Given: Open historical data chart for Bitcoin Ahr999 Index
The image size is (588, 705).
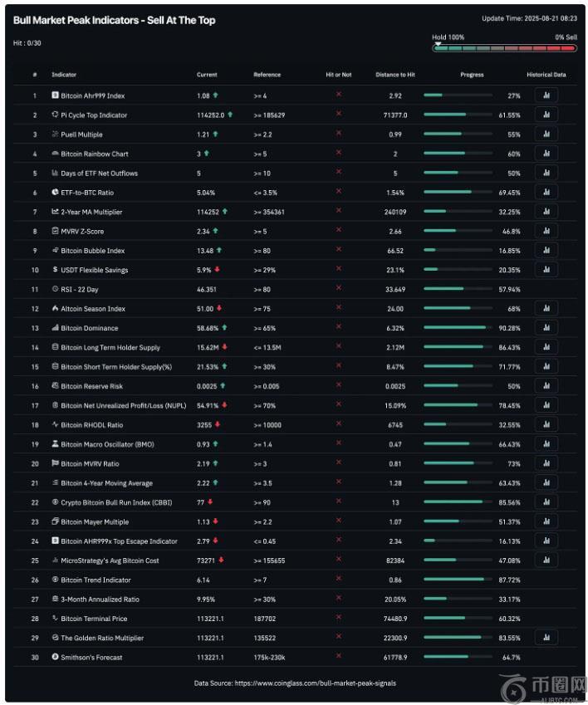Looking at the screenshot, I should point(546,95).
